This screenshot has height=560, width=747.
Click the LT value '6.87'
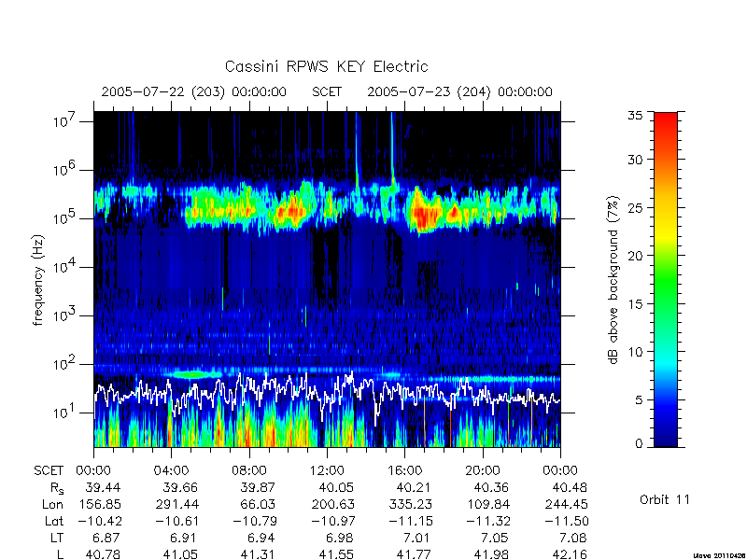(106, 538)
